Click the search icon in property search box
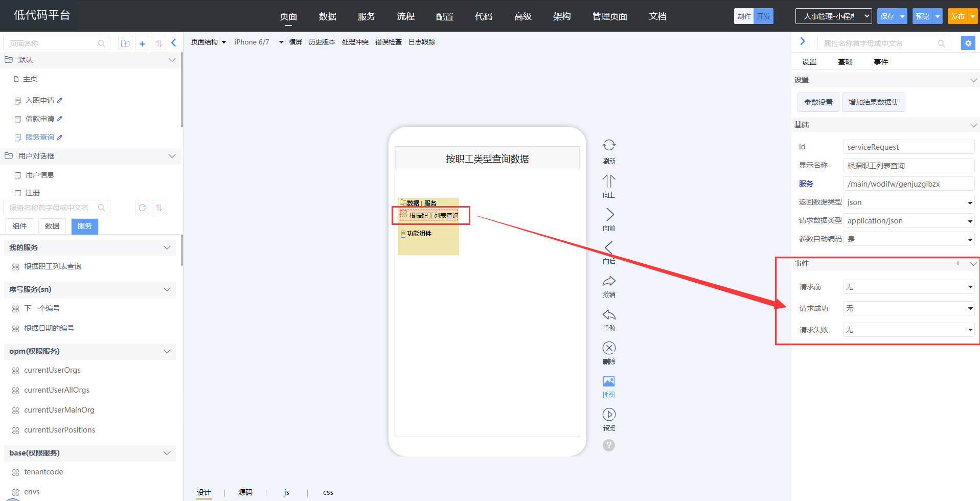The width and height of the screenshot is (980, 501). pos(941,43)
